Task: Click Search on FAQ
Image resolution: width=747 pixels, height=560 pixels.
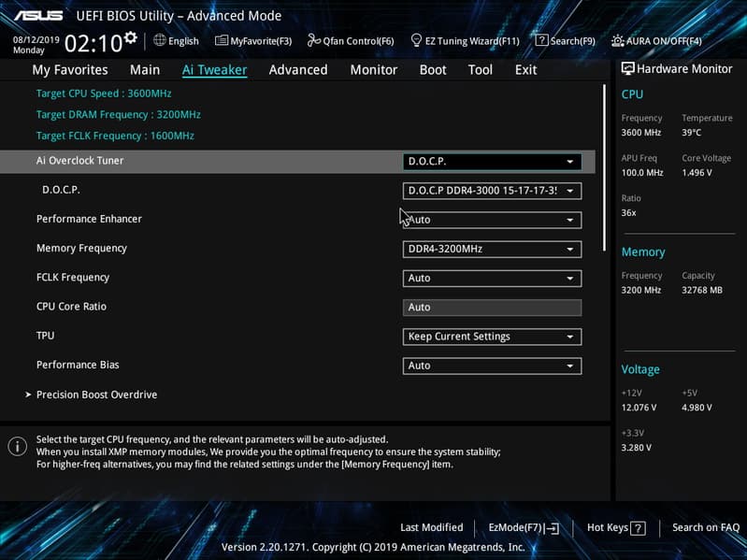Action: 706,527
